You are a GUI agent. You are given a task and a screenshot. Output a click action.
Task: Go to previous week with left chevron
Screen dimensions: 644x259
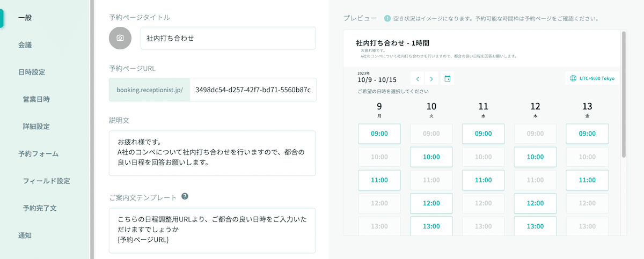tap(417, 78)
